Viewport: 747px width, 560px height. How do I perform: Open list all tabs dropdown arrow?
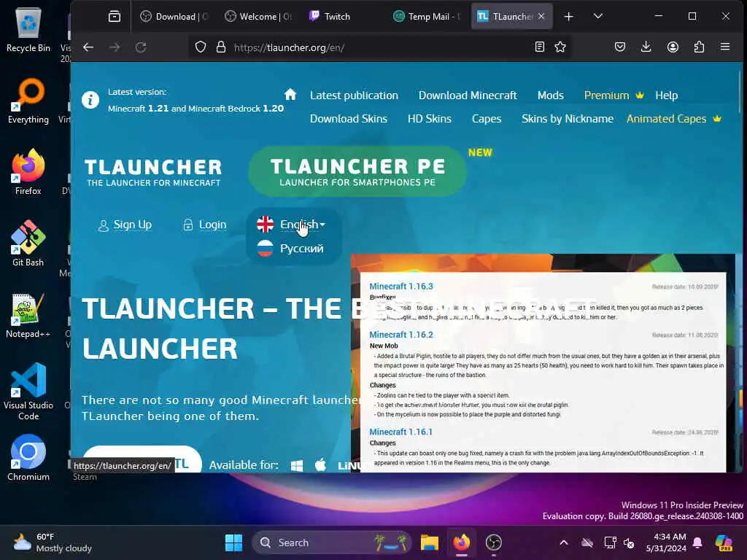point(598,17)
